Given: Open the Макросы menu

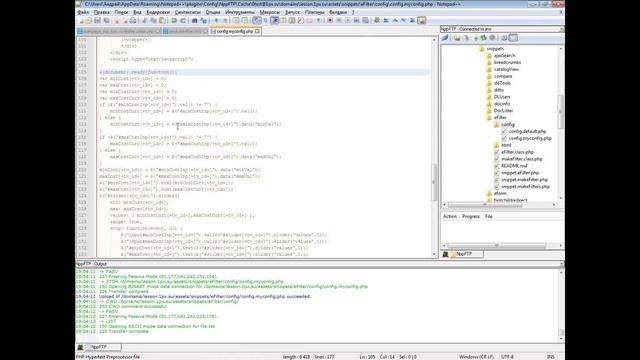Looking at the screenshot, I should coord(269,12).
